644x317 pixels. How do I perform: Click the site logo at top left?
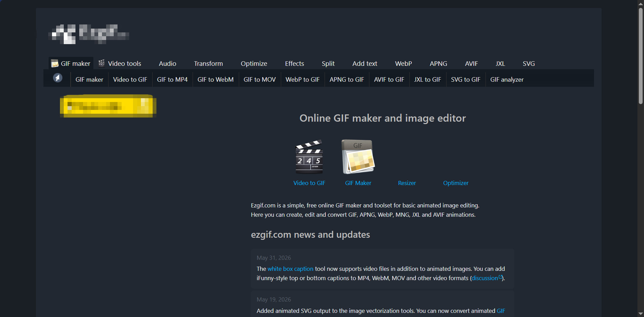click(x=89, y=34)
